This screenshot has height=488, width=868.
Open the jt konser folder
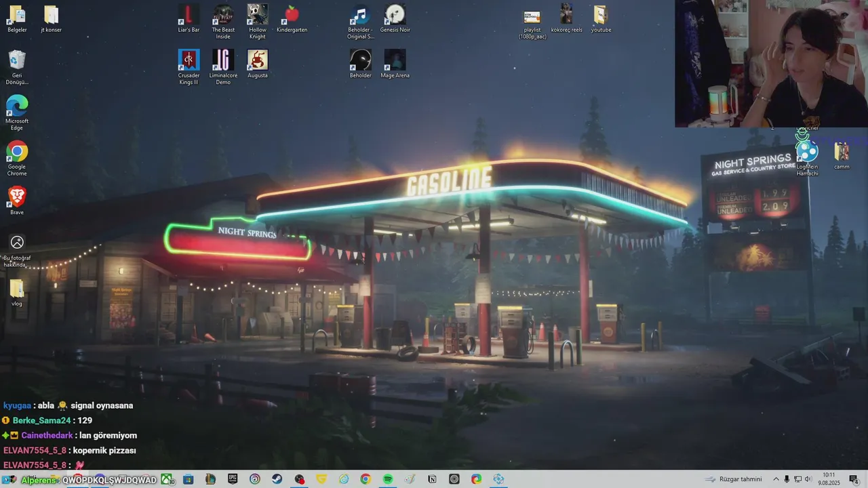pos(51,19)
